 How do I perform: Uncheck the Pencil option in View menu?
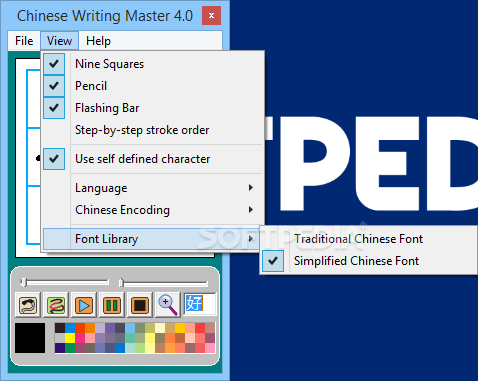[x=153, y=86]
